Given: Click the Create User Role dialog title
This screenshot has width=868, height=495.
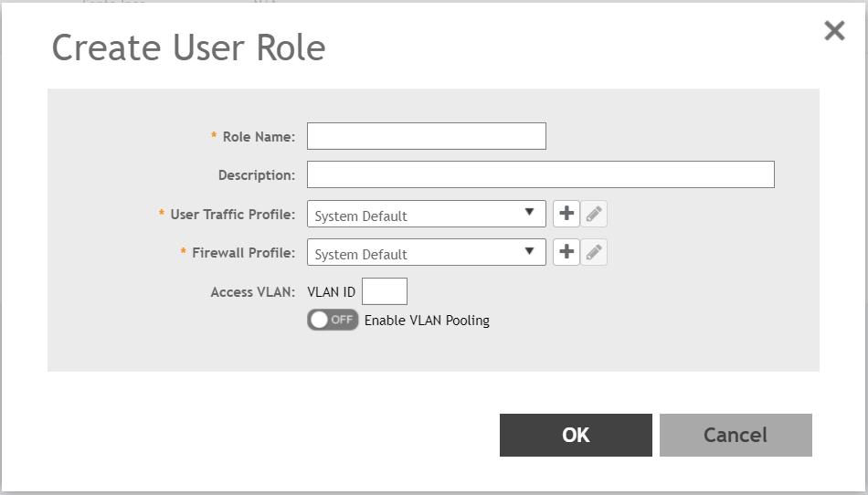Looking at the screenshot, I should click(188, 47).
